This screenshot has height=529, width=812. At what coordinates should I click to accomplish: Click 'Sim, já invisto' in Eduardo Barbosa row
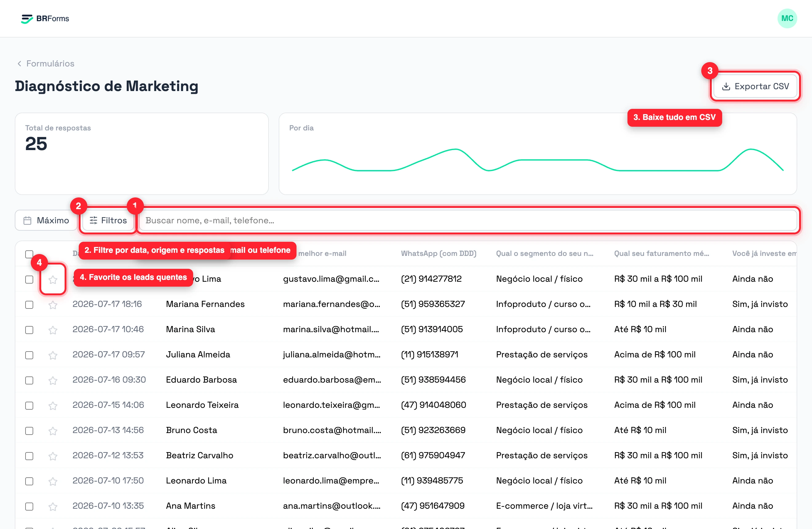760,380
